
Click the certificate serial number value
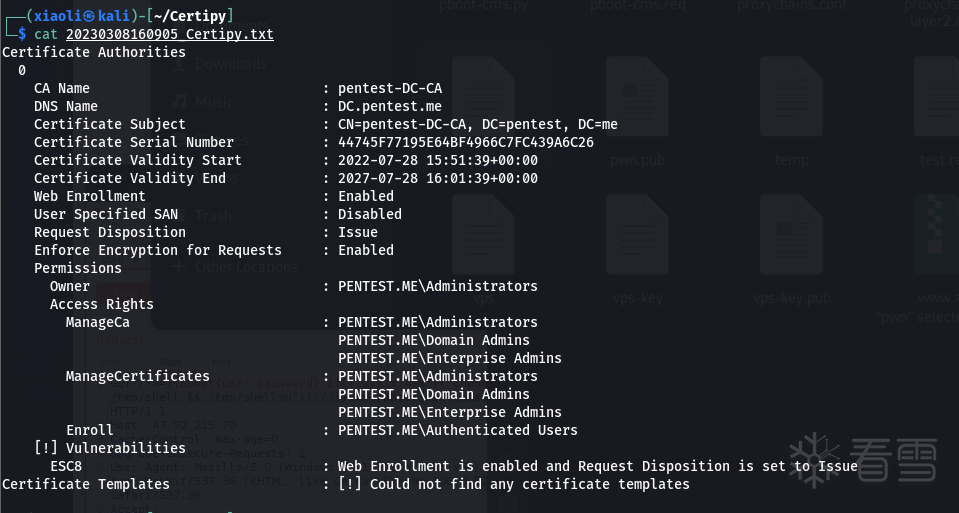pyautogui.click(x=465, y=142)
